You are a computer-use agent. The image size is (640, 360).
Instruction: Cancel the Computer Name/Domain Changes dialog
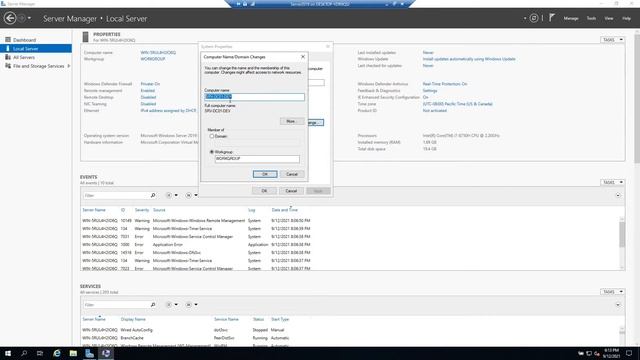292,174
